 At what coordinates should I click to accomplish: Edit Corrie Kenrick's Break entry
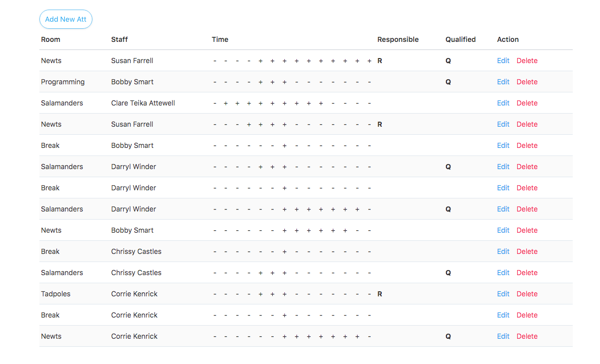503,315
